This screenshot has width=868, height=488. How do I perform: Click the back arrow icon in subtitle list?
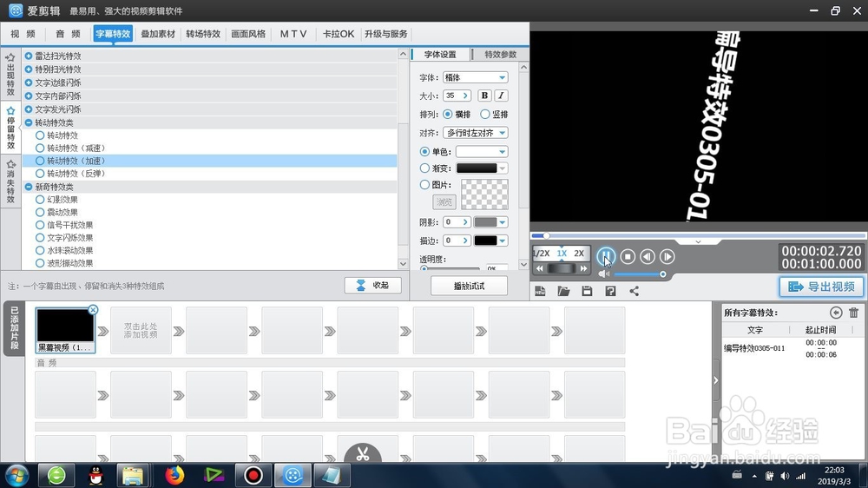(x=836, y=313)
